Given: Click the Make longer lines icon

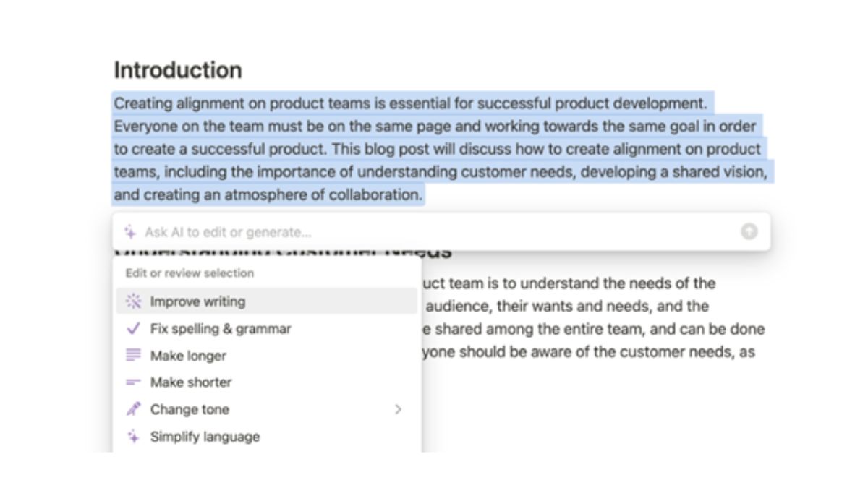Looking at the screenshot, I should click(133, 356).
